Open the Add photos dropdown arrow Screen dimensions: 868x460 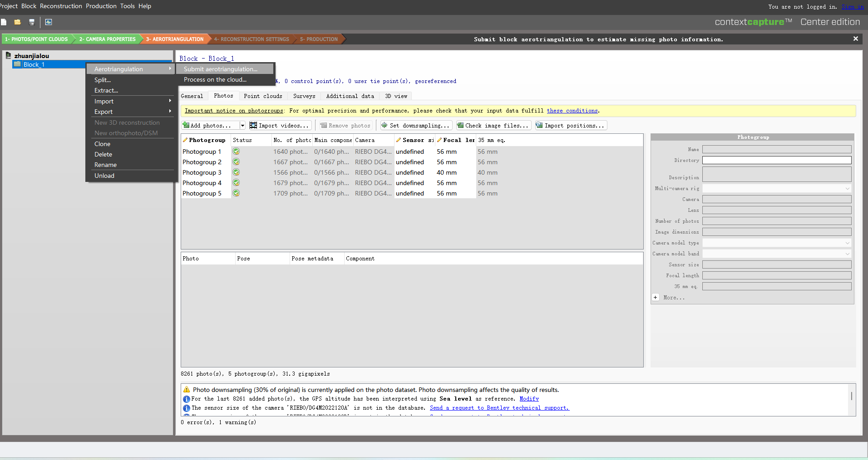coord(242,126)
